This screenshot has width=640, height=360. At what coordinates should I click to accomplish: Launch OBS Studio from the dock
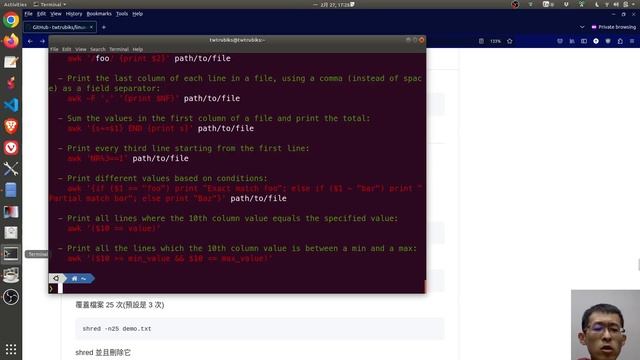pyautogui.click(x=11, y=297)
